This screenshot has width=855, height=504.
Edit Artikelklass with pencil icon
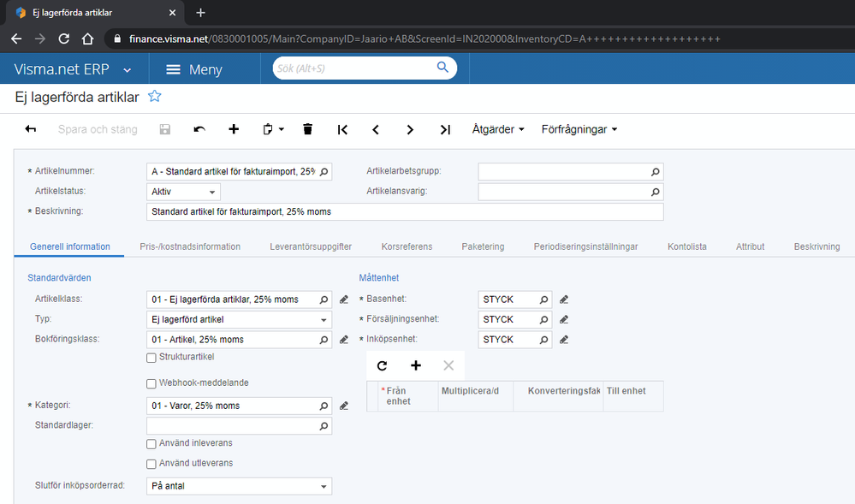tap(344, 299)
